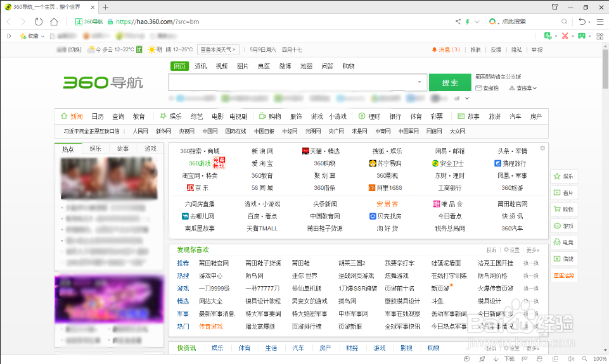Select the 网页 search tab

click(179, 66)
